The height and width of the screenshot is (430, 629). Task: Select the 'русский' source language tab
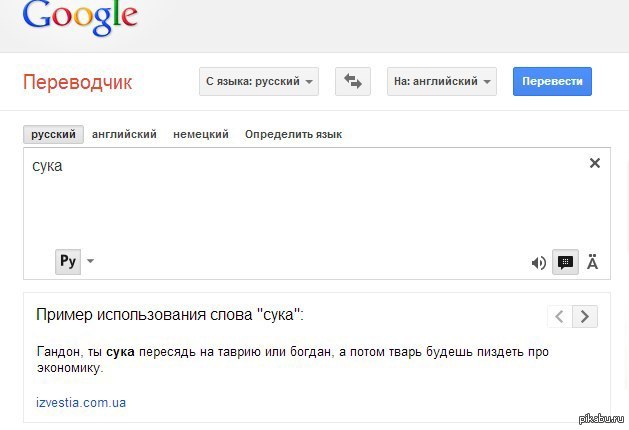click(x=53, y=134)
